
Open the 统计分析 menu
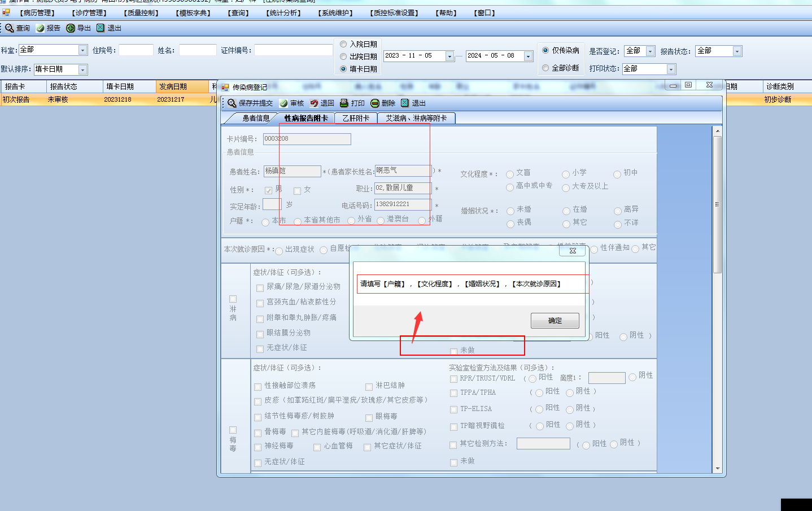coord(283,13)
